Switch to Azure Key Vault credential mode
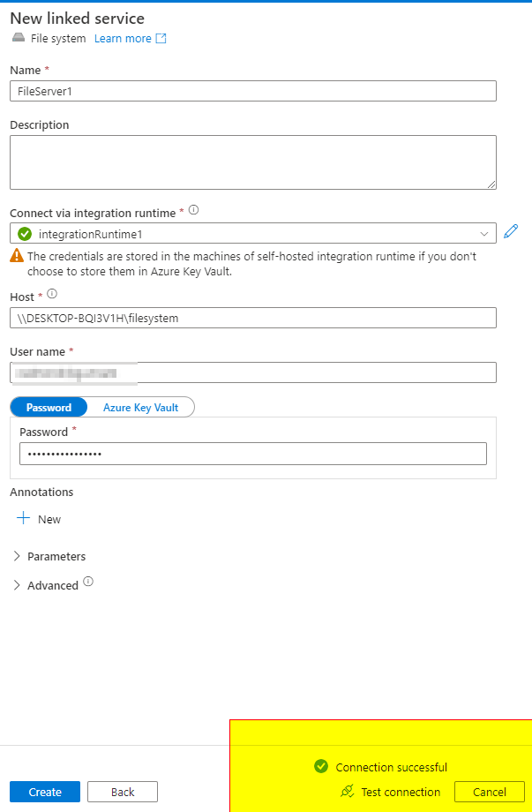 [x=141, y=407]
